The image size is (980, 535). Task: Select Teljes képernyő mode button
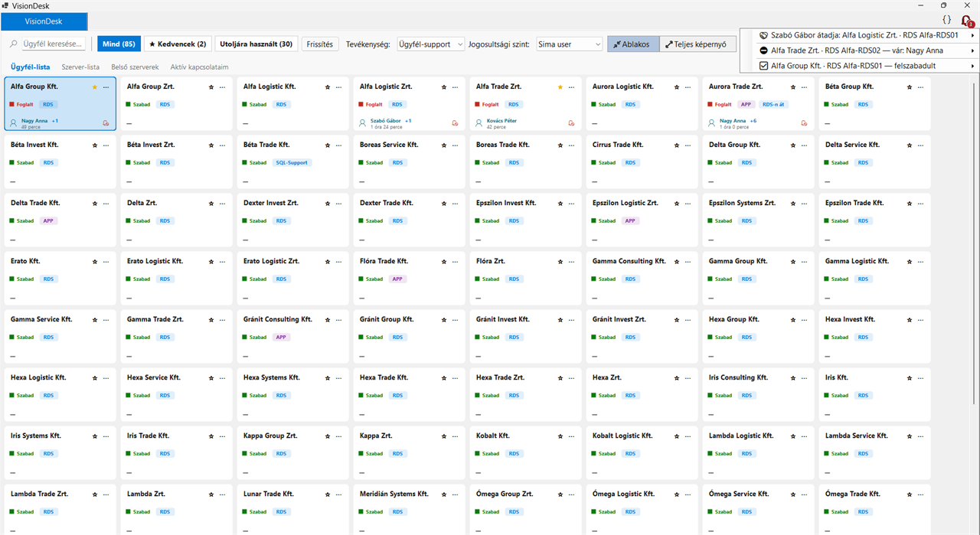pyautogui.click(x=697, y=44)
